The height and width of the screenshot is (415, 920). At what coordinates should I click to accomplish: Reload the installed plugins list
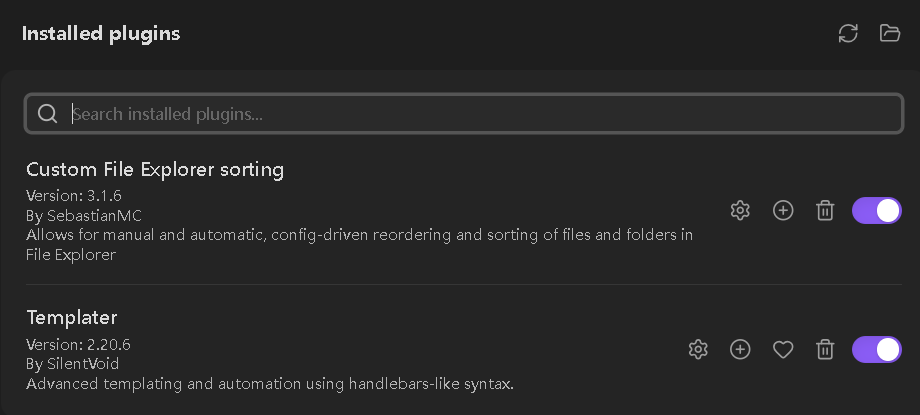848,33
